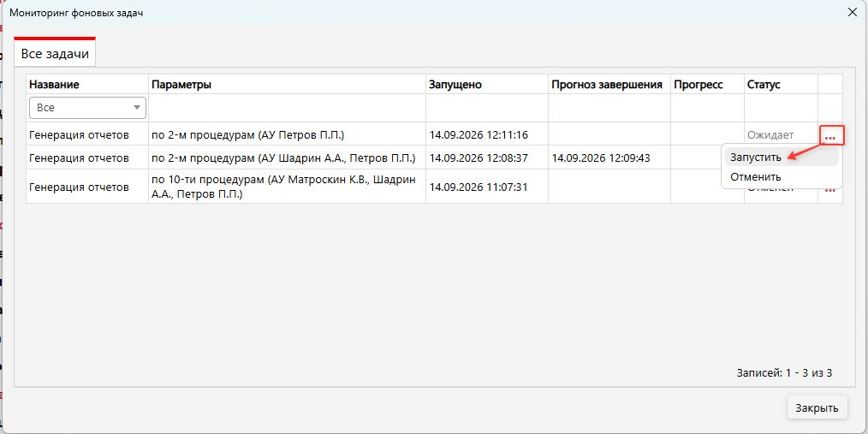Switch to the Все задачи tab
Image resolution: width=868 pixels, height=434 pixels.
pyautogui.click(x=55, y=54)
